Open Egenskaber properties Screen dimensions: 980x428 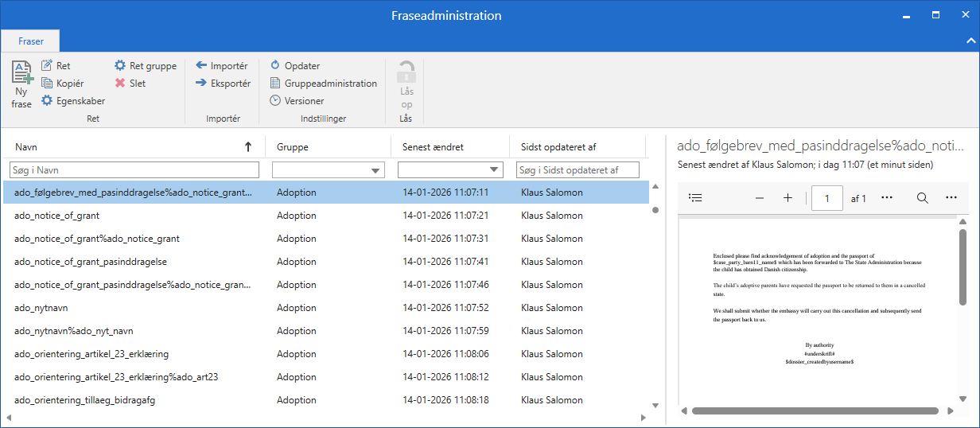coord(73,101)
